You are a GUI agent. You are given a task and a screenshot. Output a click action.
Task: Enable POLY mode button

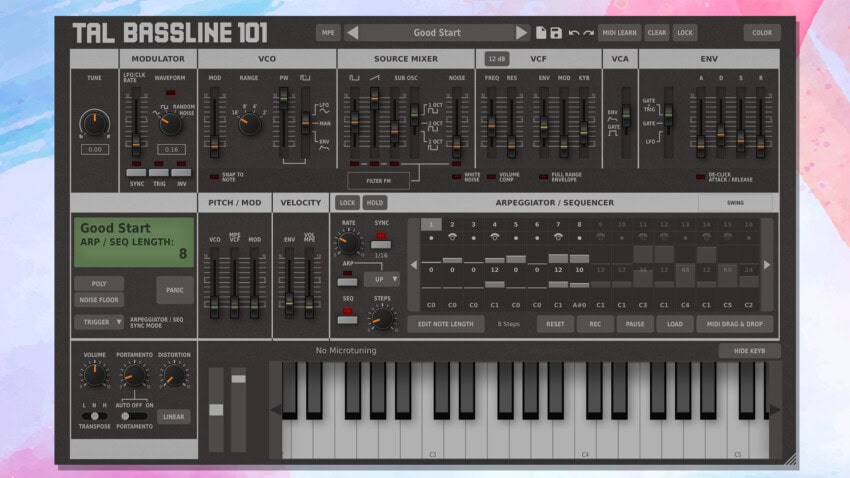tap(99, 283)
